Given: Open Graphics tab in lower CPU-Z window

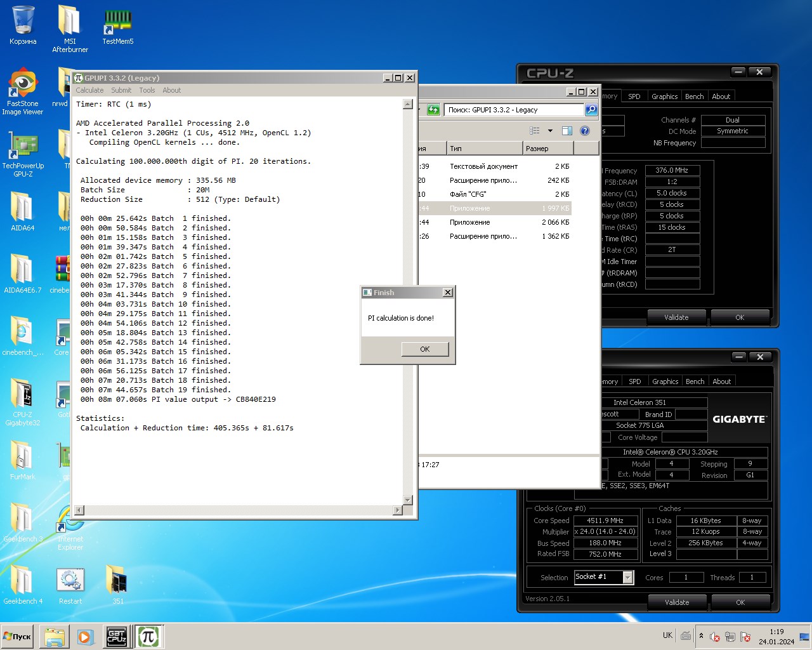Looking at the screenshot, I should coord(665,381).
